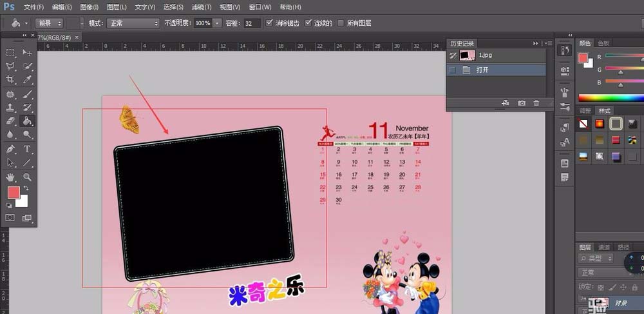644x314 pixels.
Task: Toggle the anti-alias checkbox
Action: click(269, 23)
